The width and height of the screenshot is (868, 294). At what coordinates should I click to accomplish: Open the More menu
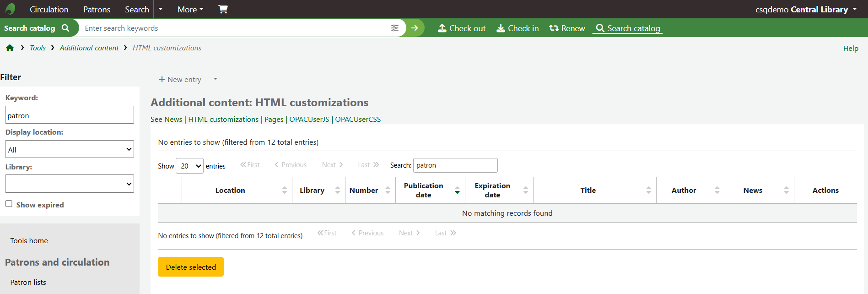click(x=190, y=9)
